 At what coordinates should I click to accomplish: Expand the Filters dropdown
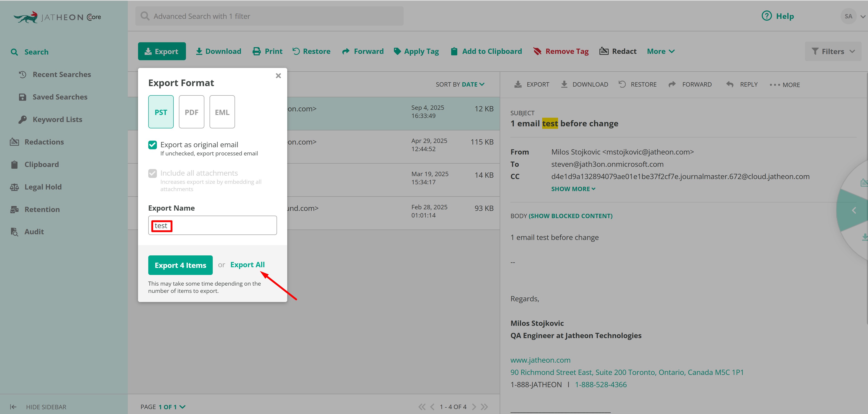click(833, 51)
